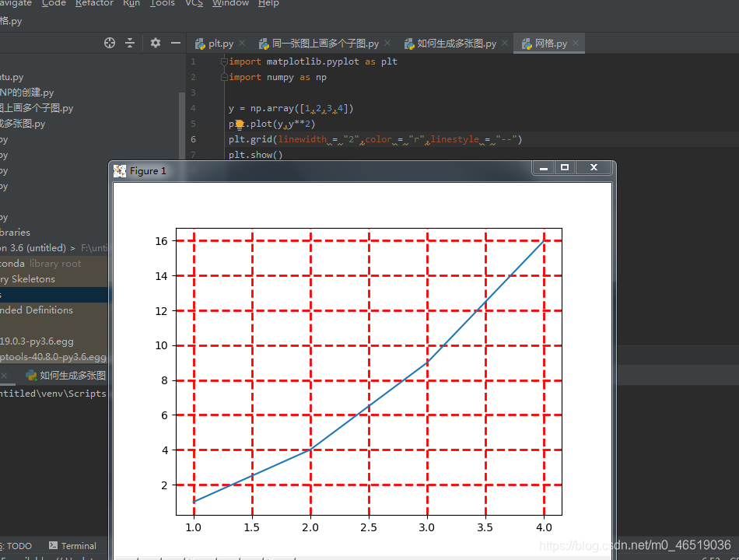Screen dimensions: 739x560
Task: Click the y-axis label 16 in plot
Action: tap(161, 241)
